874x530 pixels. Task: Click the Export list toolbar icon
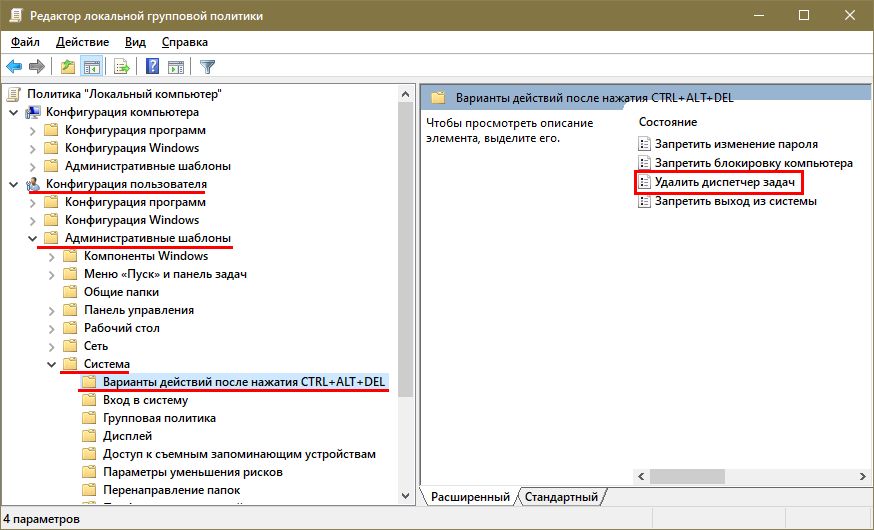point(121,67)
